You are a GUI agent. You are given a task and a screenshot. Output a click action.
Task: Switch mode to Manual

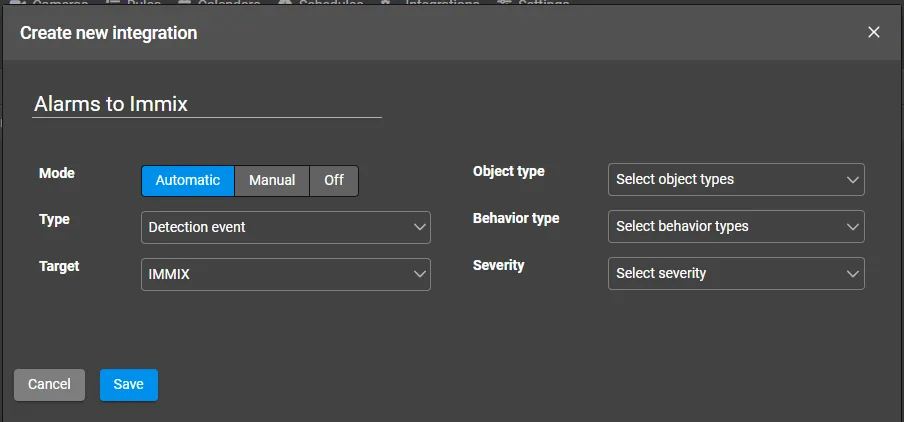click(272, 180)
